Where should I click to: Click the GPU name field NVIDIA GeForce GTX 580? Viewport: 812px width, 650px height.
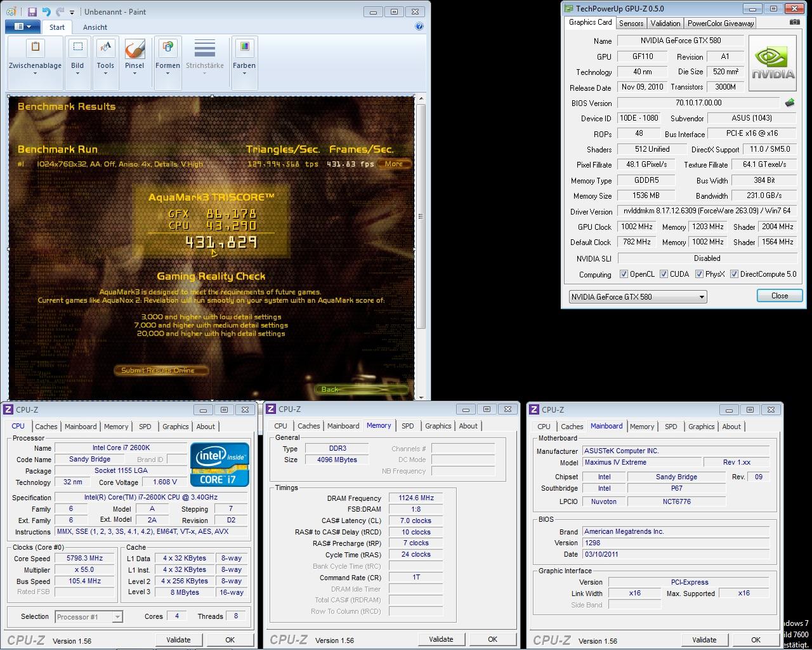[x=680, y=41]
